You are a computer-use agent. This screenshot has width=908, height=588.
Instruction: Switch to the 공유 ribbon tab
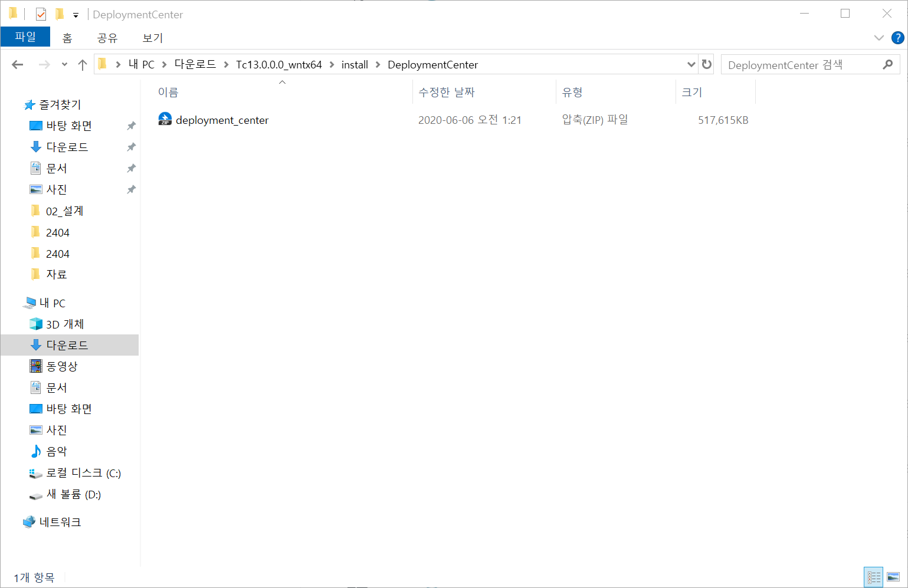pyautogui.click(x=107, y=37)
